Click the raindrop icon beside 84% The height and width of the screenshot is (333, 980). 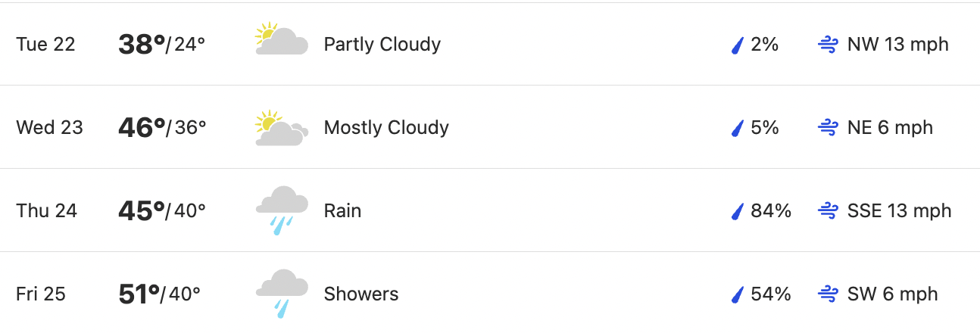(737, 212)
